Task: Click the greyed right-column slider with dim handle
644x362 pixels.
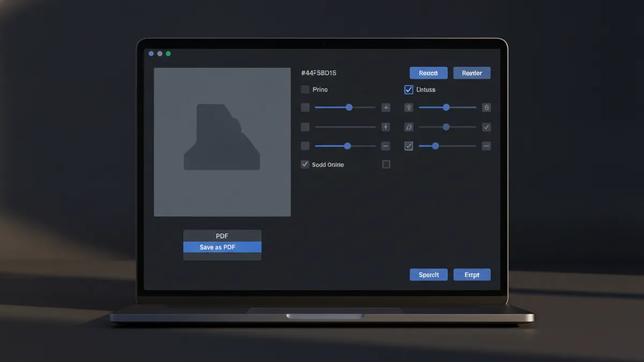Action: [447, 127]
